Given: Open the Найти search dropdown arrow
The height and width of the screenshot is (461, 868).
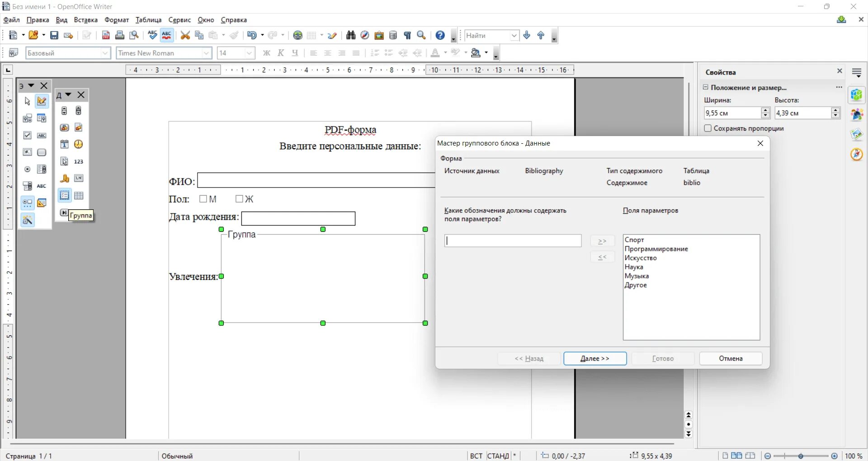Looking at the screenshot, I should 514,35.
